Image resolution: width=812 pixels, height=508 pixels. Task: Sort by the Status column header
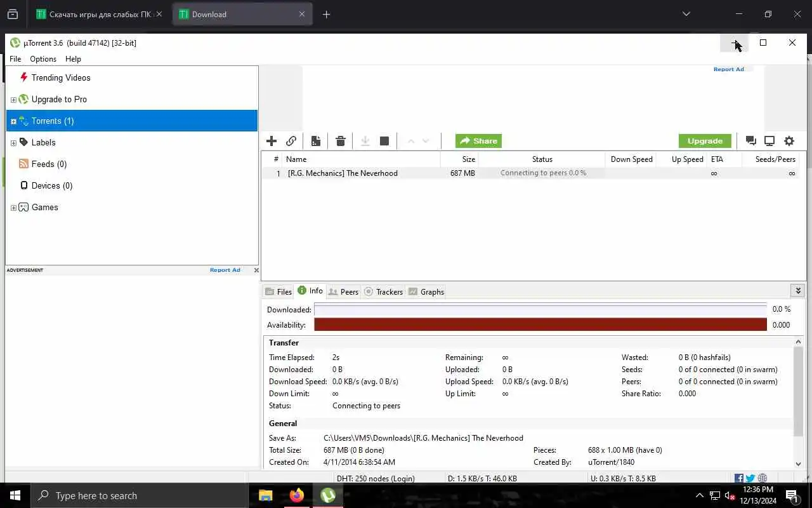pos(542,159)
